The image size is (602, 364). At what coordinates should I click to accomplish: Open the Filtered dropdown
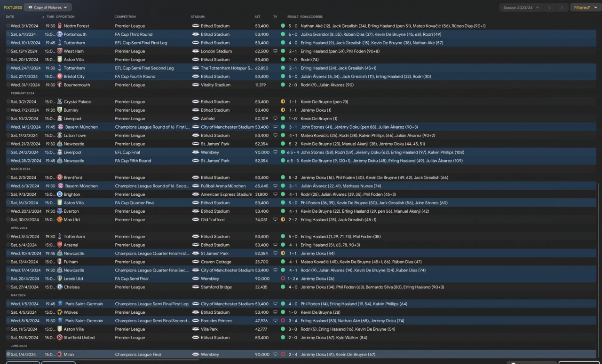585,8
